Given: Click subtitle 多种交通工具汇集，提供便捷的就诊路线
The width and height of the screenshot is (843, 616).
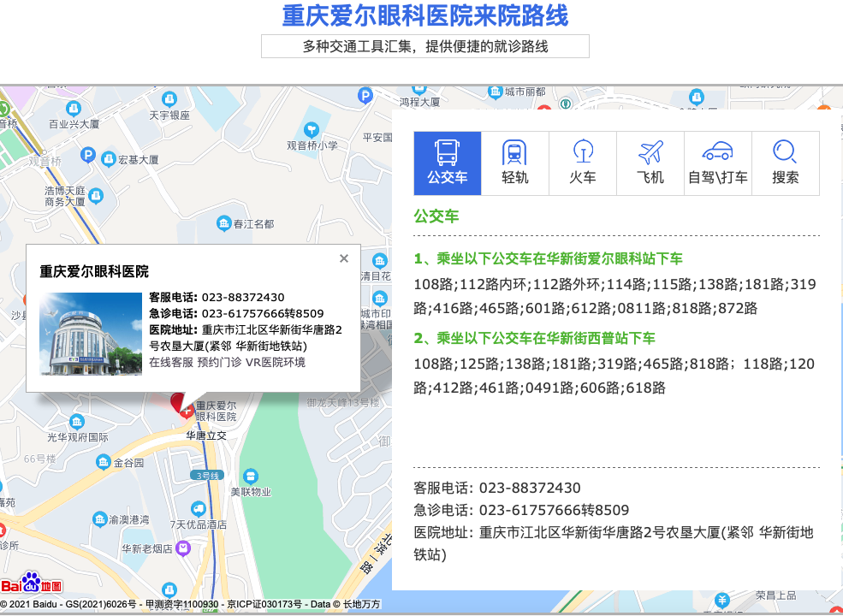Looking at the screenshot, I should [425, 46].
